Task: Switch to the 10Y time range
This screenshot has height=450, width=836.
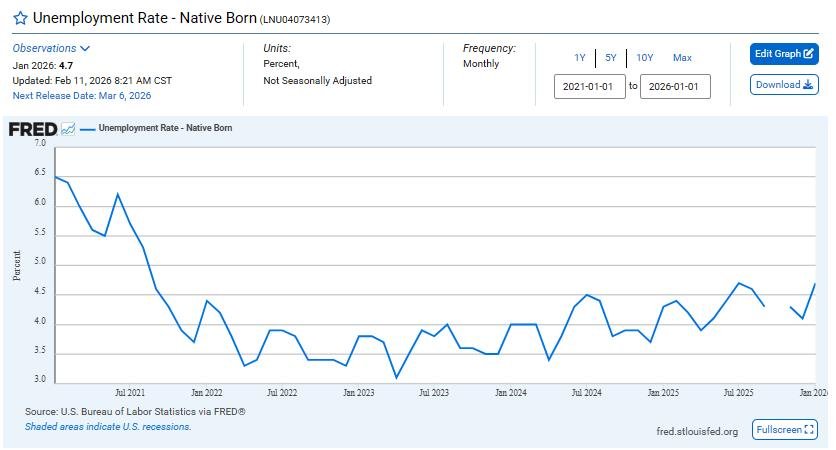Action: [x=645, y=58]
